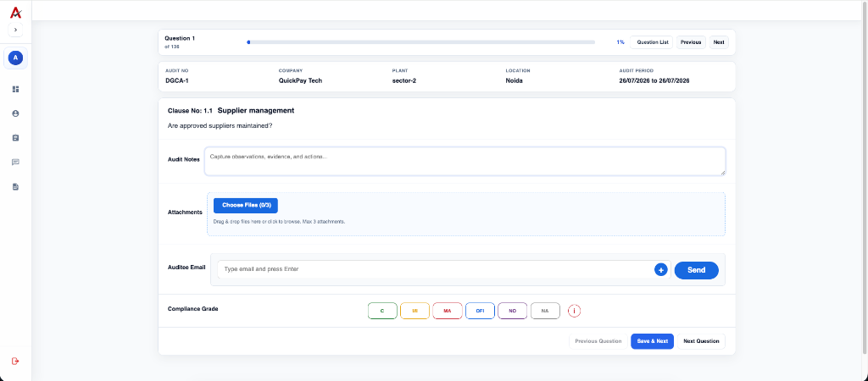Click the attachments drag and drop zone text
Screen dimensions: 868x381
pos(280,222)
